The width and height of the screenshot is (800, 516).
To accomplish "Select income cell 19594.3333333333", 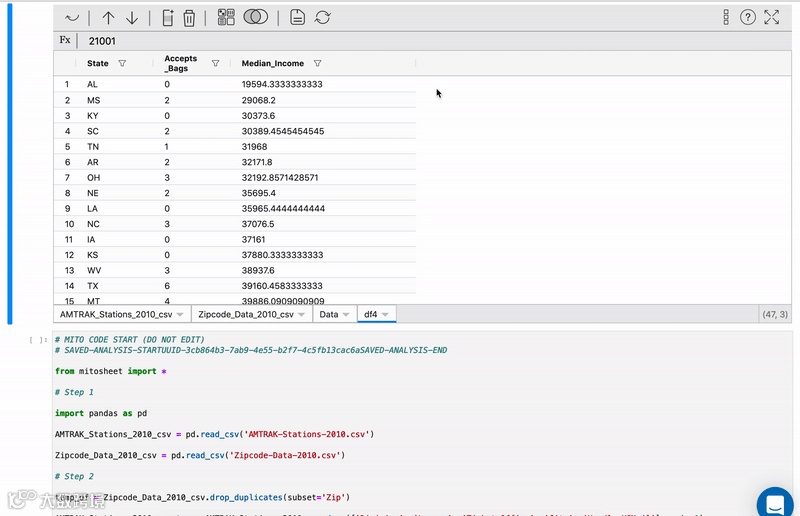I will [x=323, y=84].
